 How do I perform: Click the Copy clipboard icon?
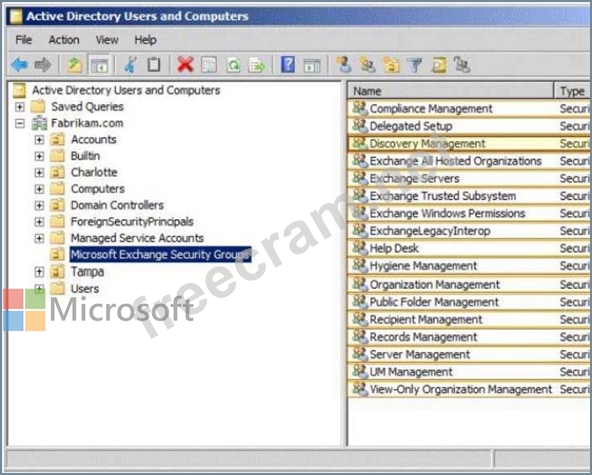click(154, 65)
